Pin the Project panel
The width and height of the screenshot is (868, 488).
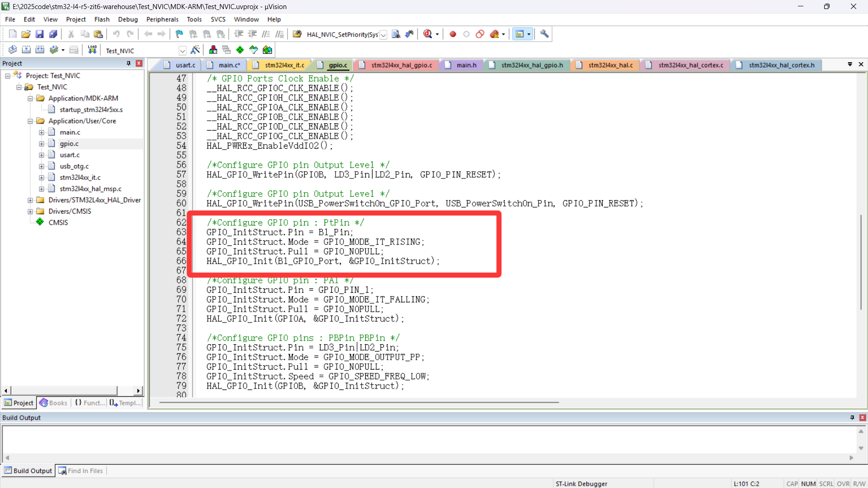(128, 63)
